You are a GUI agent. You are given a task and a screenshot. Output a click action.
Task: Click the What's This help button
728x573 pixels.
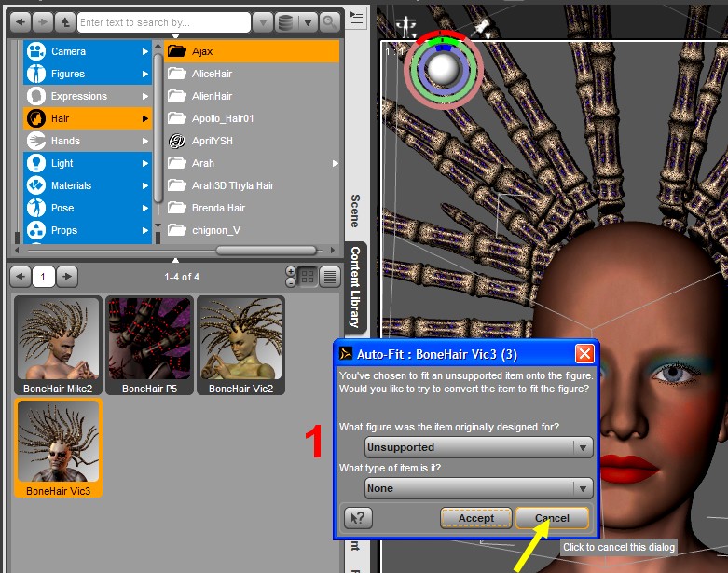coord(358,518)
